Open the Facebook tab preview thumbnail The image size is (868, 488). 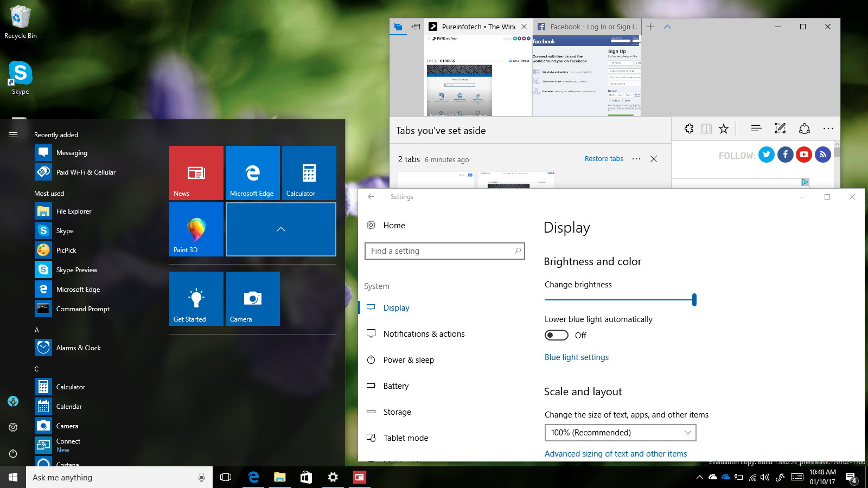coord(586,75)
